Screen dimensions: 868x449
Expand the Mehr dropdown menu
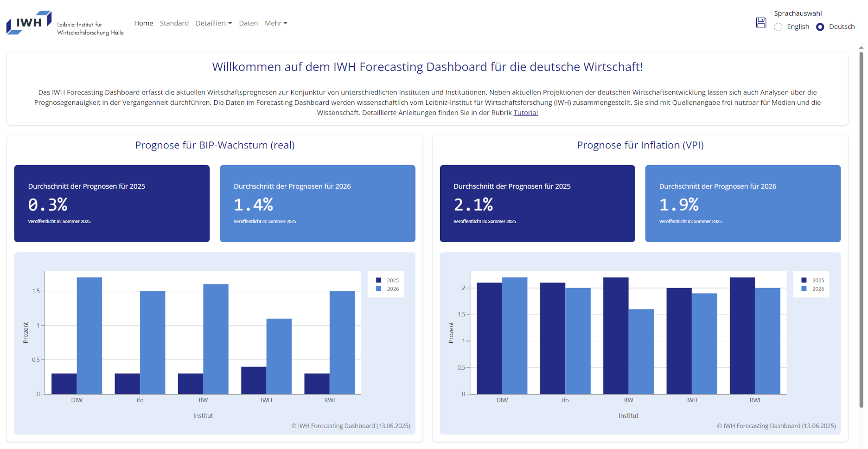pyautogui.click(x=275, y=23)
